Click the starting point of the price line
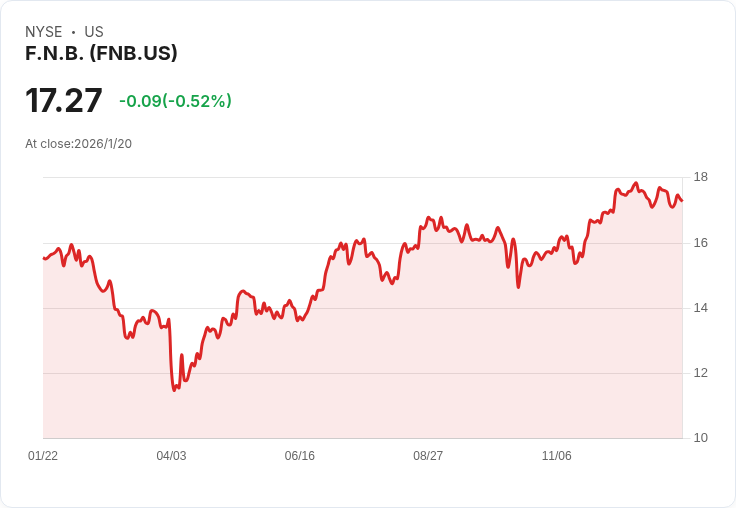This screenshot has width=736, height=508. (x=44, y=258)
